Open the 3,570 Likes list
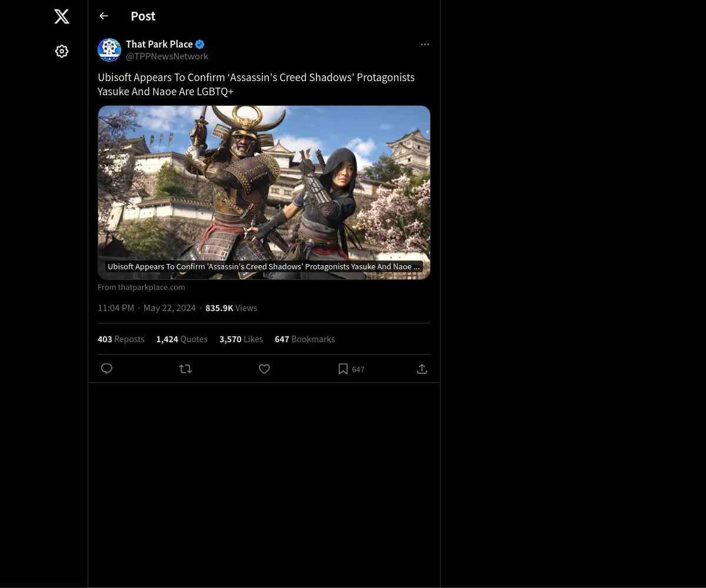 [x=241, y=339]
